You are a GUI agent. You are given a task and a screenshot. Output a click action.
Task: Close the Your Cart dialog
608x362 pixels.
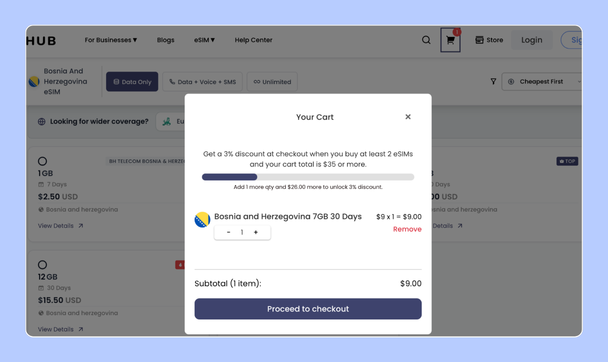click(x=408, y=117)
